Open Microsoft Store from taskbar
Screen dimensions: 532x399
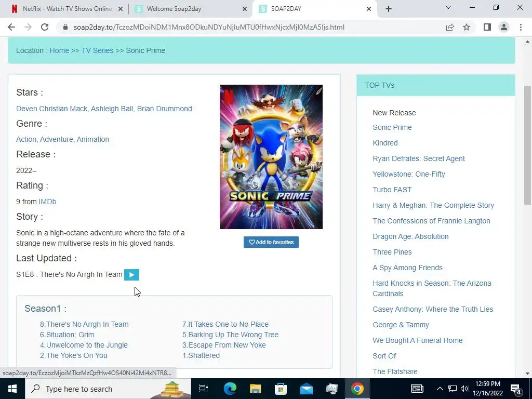[x=281, y=389]
